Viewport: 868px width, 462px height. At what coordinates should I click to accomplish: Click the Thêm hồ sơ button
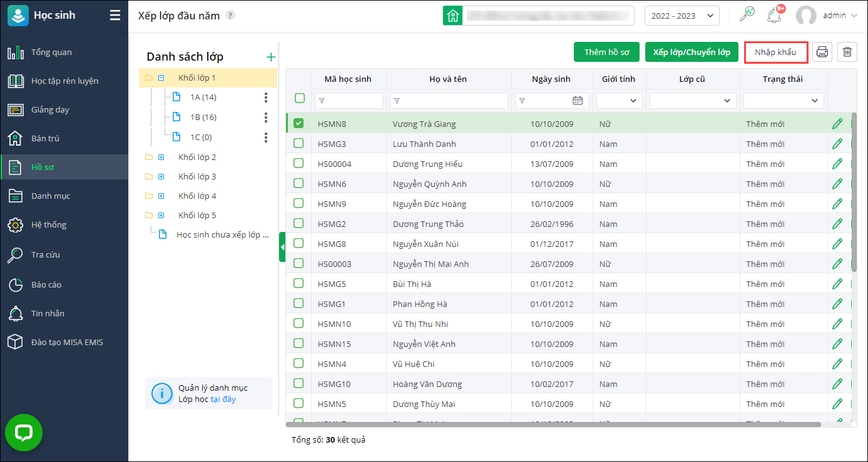(x=606, y=52)
